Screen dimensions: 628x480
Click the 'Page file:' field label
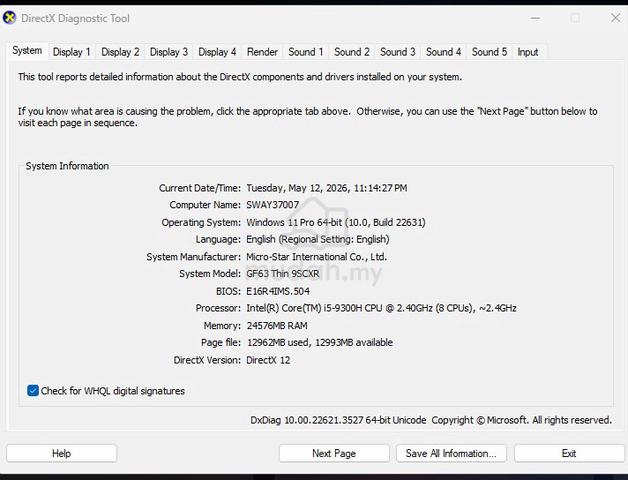(x=221, y=343)
